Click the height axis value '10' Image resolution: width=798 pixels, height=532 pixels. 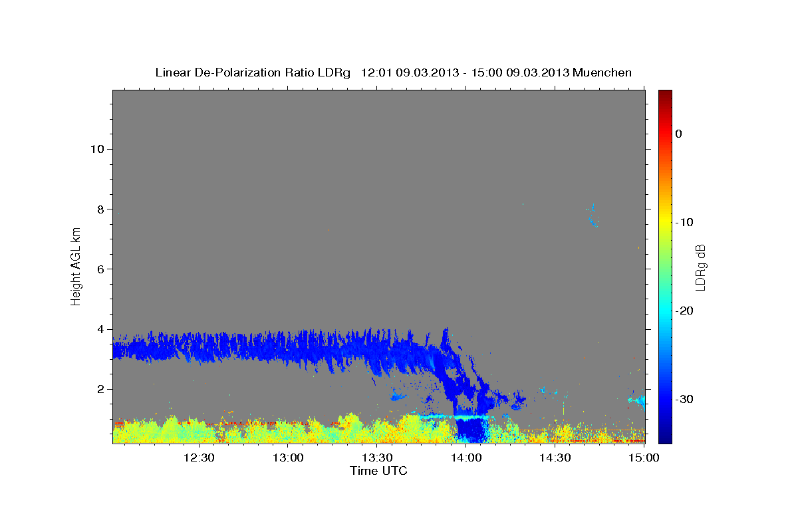(x=96, y=149)
